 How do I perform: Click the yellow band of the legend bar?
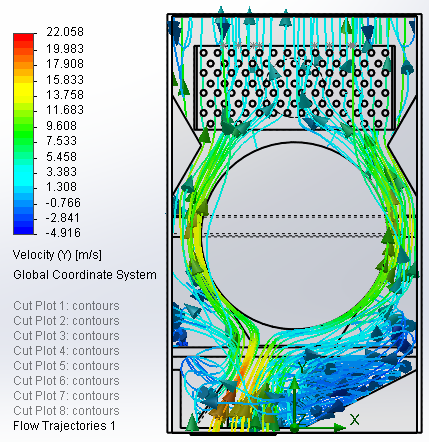[23, 89]
